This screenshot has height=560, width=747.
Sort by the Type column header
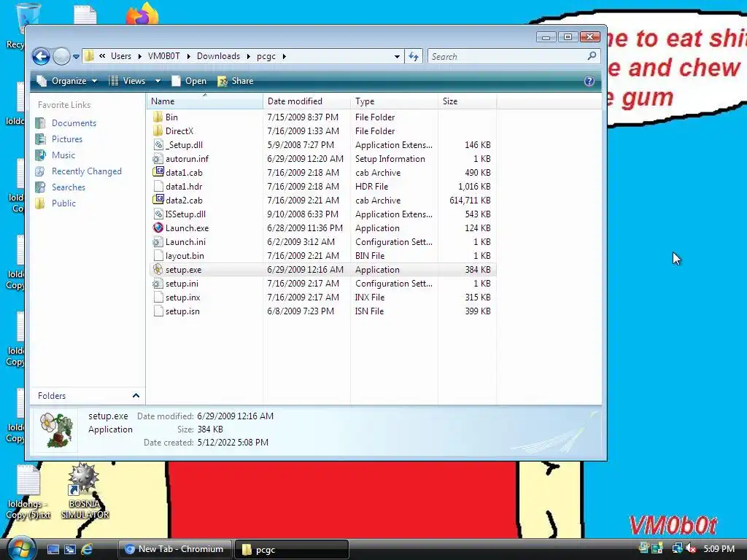click(x=394, y=101)
